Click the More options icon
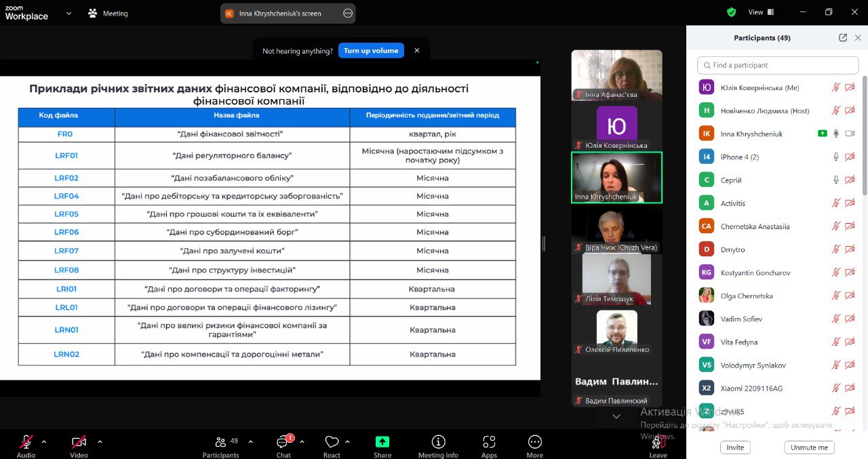This screenshot has width=868, height=459. tap(534, 442)
